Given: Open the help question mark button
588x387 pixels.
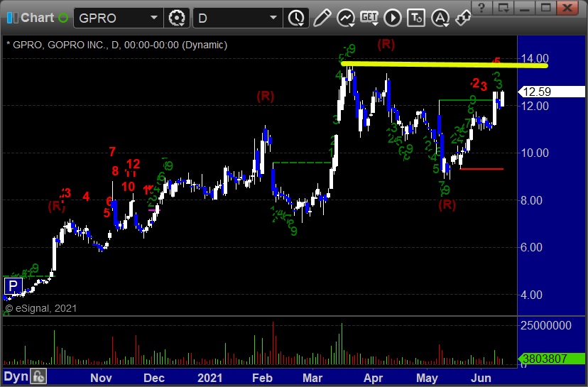Looking at the screenshot, I should 481,8.
